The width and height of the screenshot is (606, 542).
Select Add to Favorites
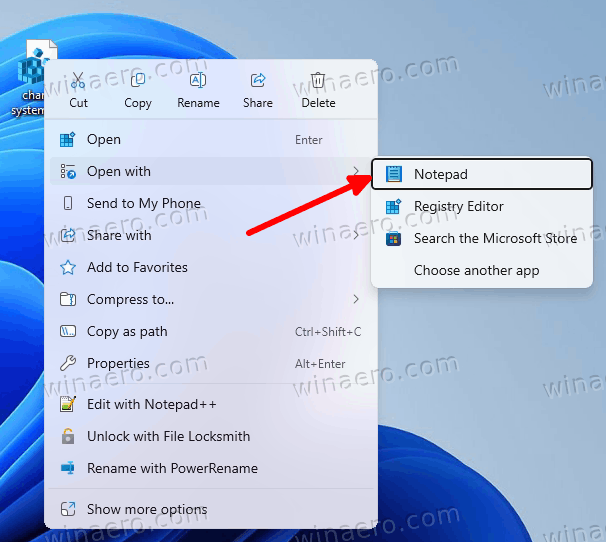(x=210, y=267)
